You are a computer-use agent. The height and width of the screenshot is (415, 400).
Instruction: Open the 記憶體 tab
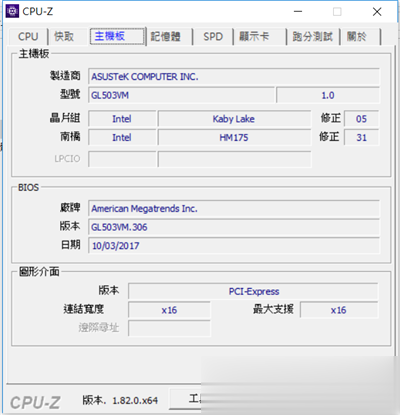click(166, 36)
